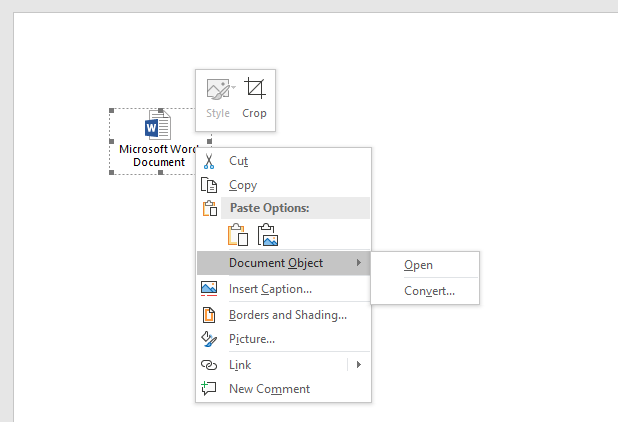
Task: Copy the selected object
Action: 242,185
